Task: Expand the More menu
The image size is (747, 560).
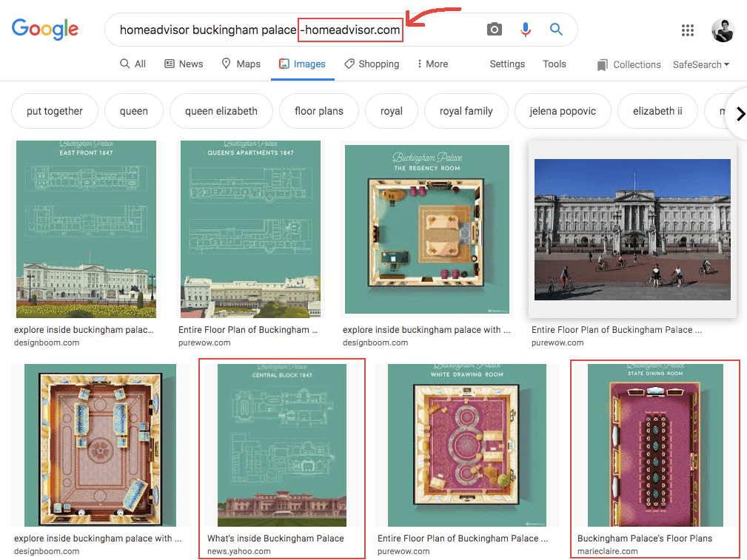Action: [x=432, y=64]
